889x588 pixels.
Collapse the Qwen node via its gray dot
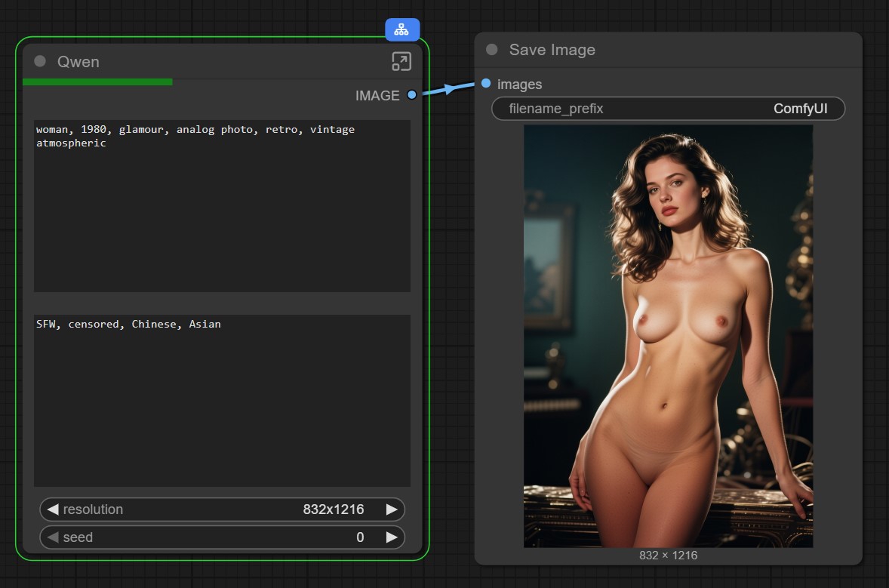[40, 62]
